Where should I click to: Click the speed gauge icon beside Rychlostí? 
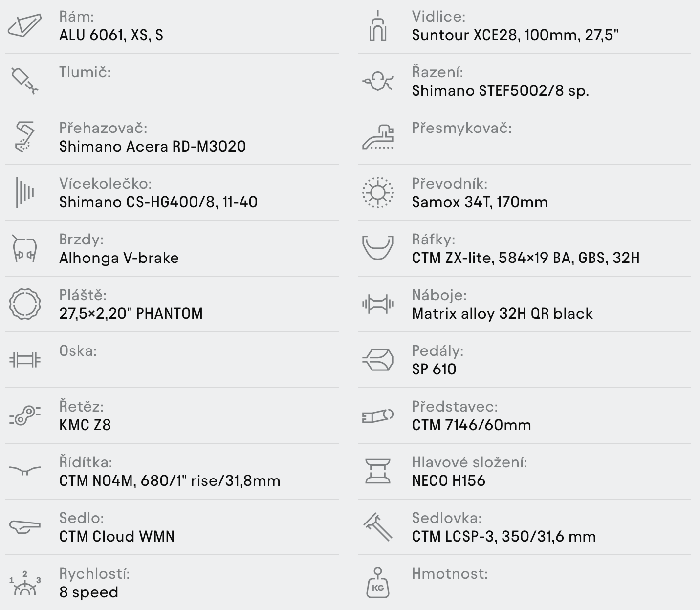coord(24,583)
